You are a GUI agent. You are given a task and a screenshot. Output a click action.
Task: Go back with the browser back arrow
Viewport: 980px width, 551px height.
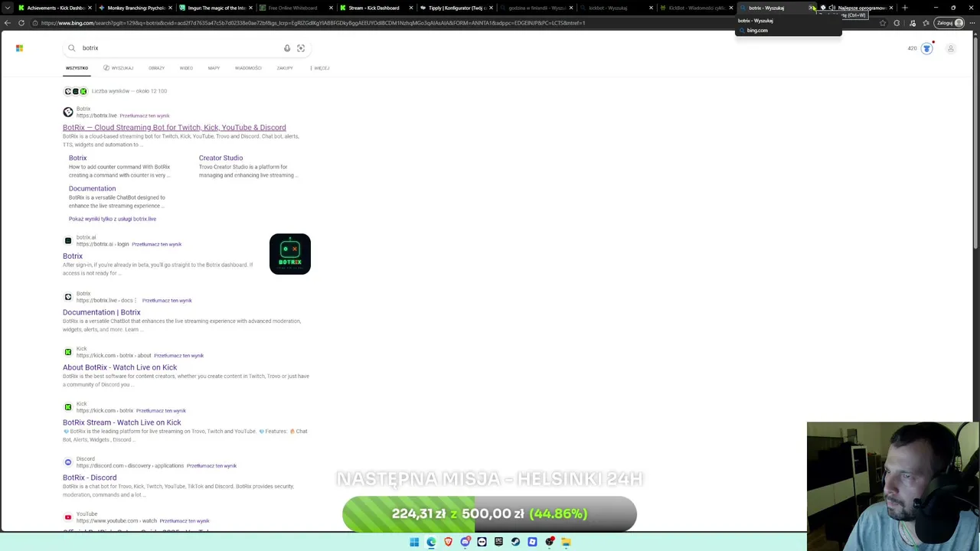[x=8, y=23]
